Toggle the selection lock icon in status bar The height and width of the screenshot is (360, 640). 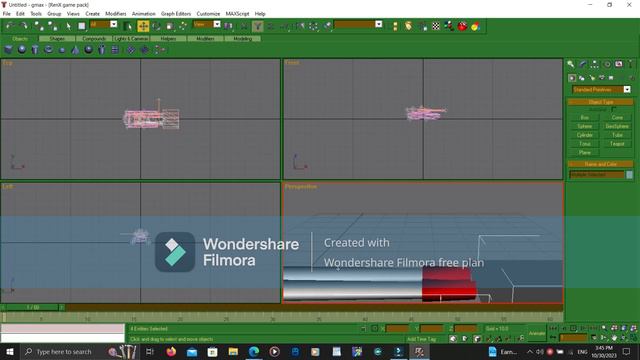[x=363, y=329]
